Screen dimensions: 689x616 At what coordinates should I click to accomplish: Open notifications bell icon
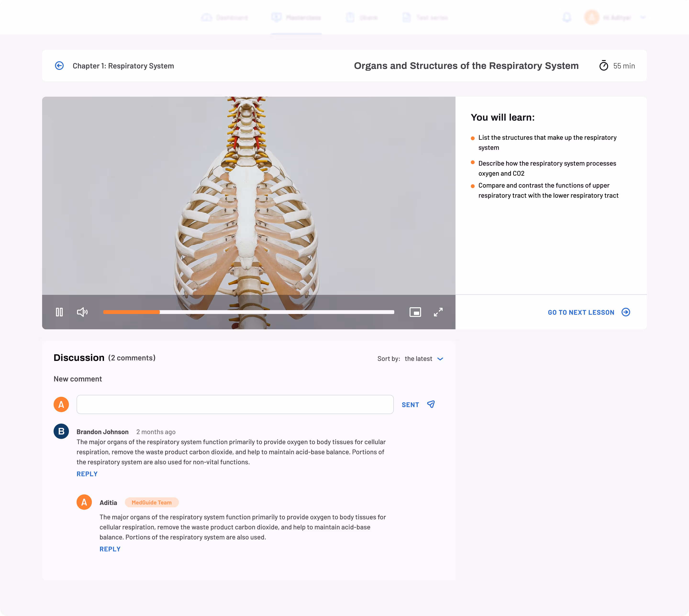(567, 18)
